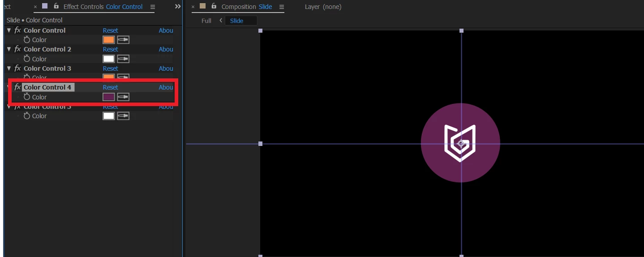The width and height of the screenshot is (644, 257).
Task: Click label color square on Composition tab
Action: 203,6
